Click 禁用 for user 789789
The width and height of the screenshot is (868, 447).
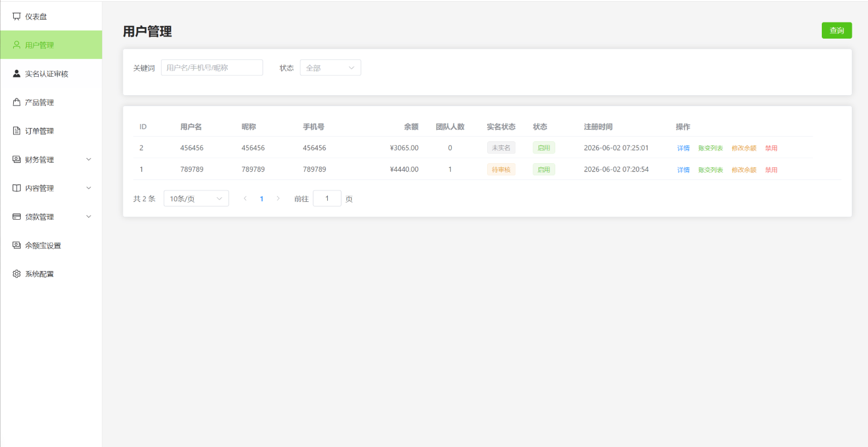tap(771, 170)
